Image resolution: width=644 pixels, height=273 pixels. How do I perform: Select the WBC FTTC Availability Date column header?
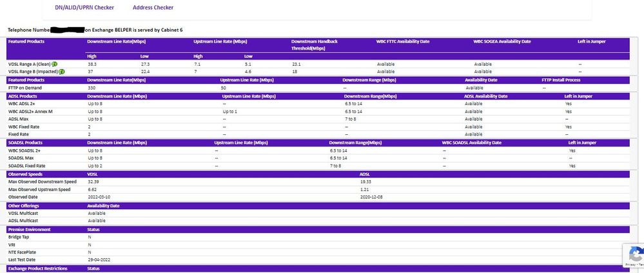403,41
